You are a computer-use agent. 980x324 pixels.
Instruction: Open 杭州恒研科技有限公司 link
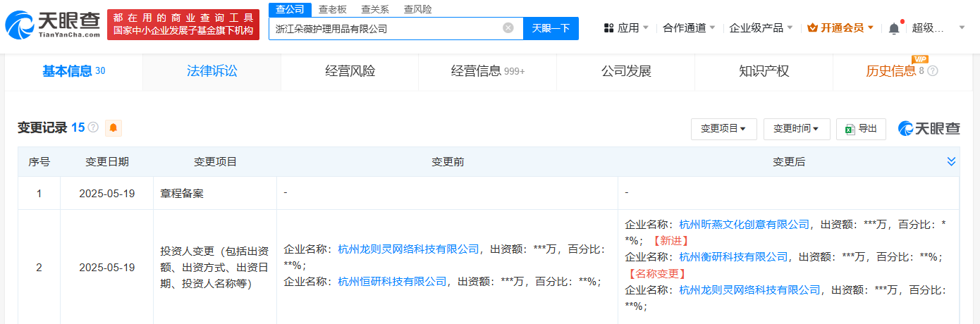pyautogui.click(x=392, y=281)
